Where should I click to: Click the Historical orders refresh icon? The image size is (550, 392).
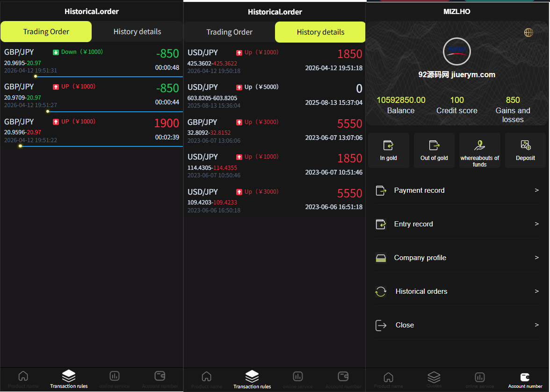(381, 292)
